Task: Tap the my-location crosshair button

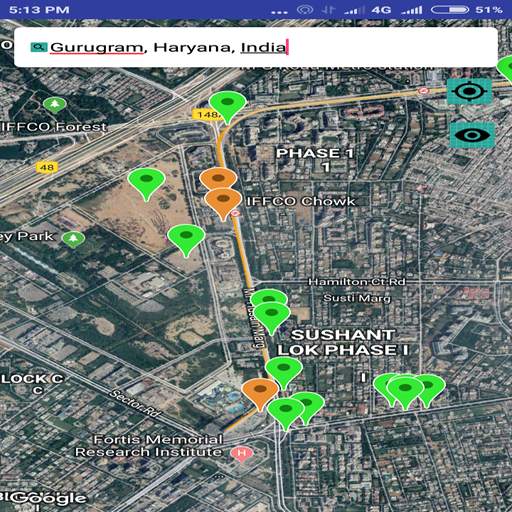Action: [469, 91]
